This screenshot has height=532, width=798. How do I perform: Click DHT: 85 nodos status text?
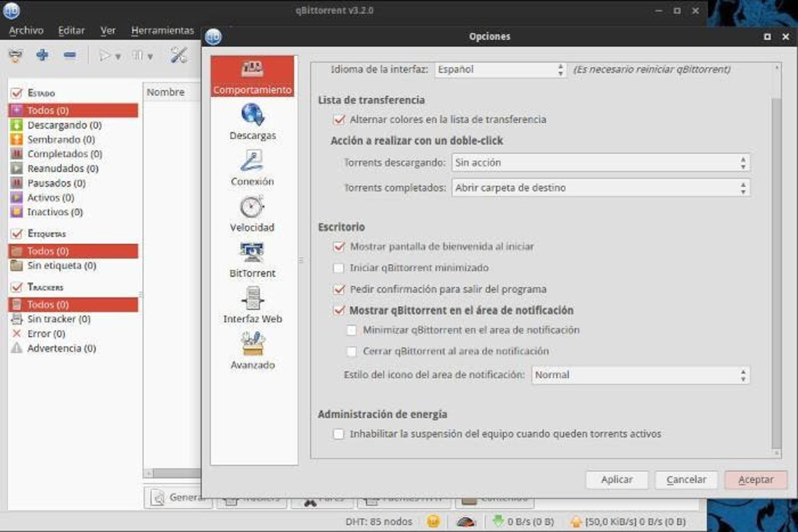(378, 521)
